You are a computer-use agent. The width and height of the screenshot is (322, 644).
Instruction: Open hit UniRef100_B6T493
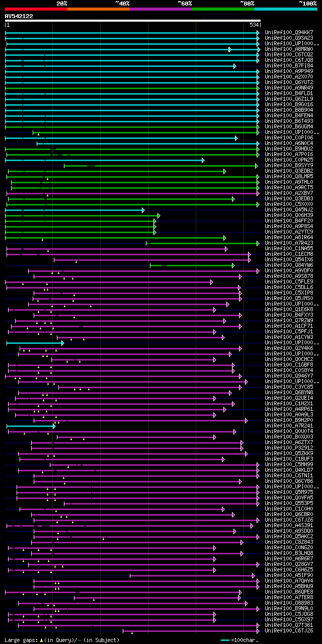(x=290, y=121)
